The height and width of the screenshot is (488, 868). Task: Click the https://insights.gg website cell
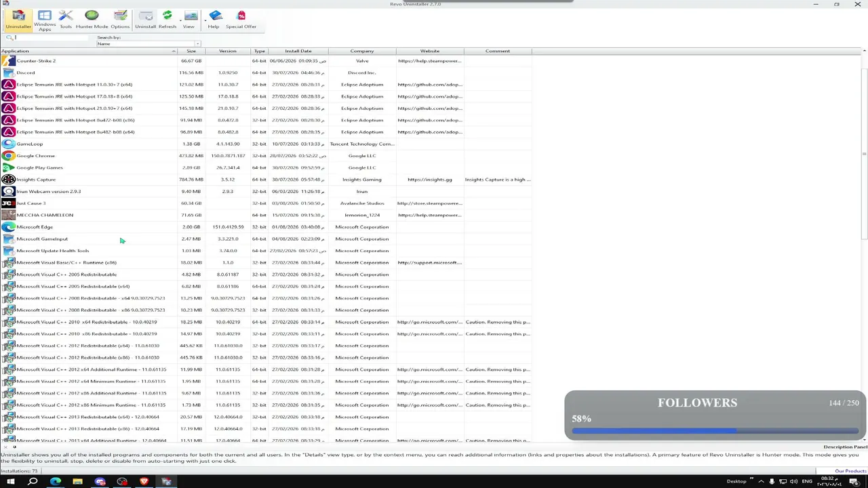click(x=430, y=180)
